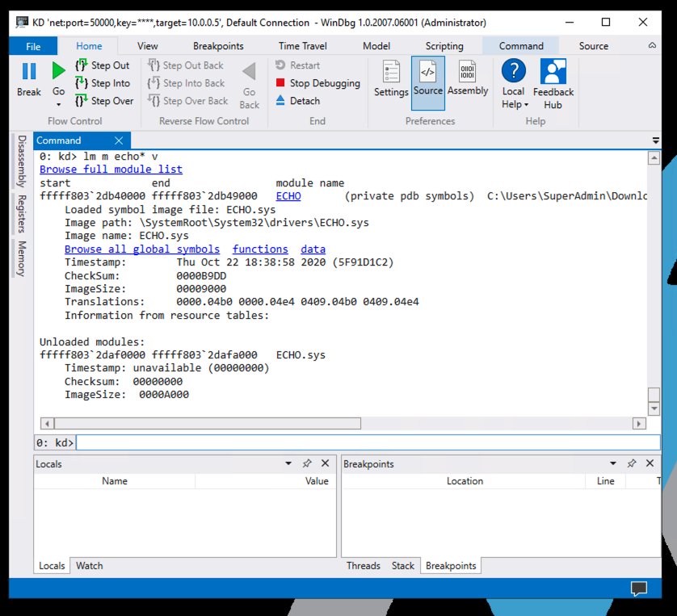Viewport: 677px width, 616px height.
Task: Click the kd command input field
Action: tap(368, 442)
